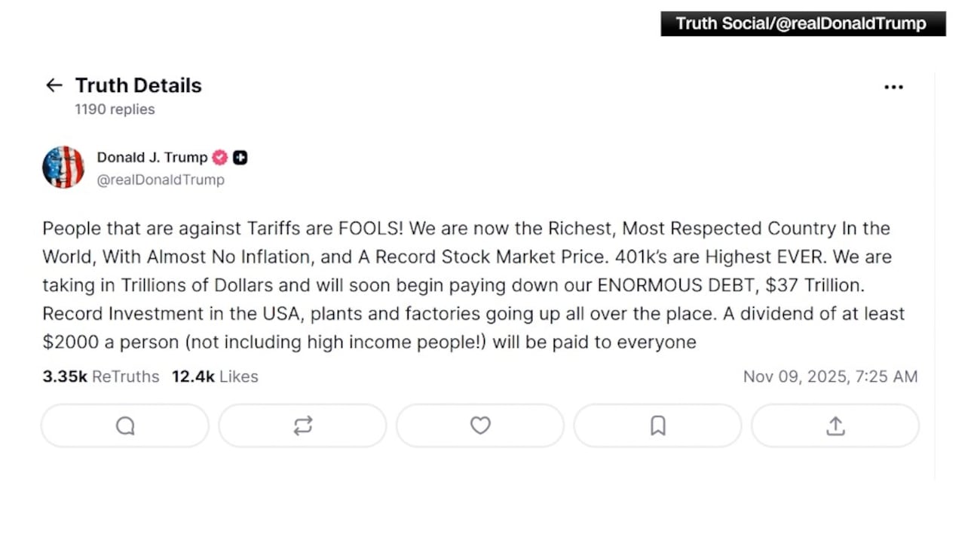The image size is (980, 550).
Task: Toggle the heart like button
Action: [480, 426]
